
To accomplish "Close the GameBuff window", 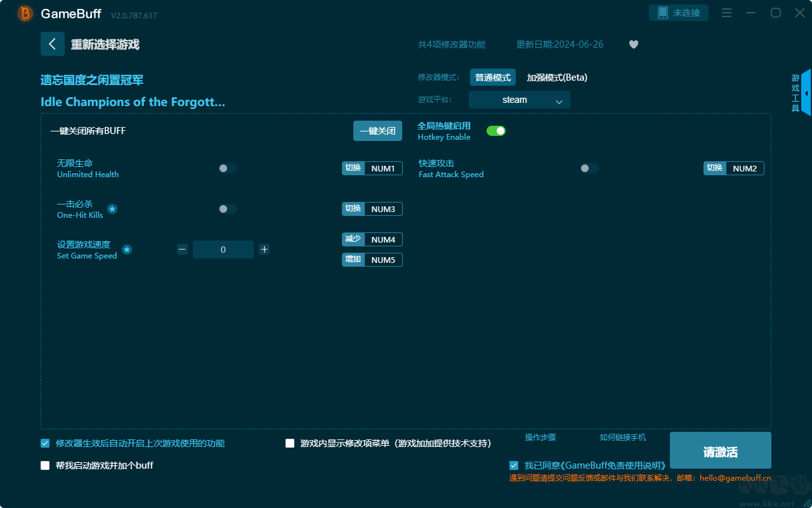I will (799, 13).
